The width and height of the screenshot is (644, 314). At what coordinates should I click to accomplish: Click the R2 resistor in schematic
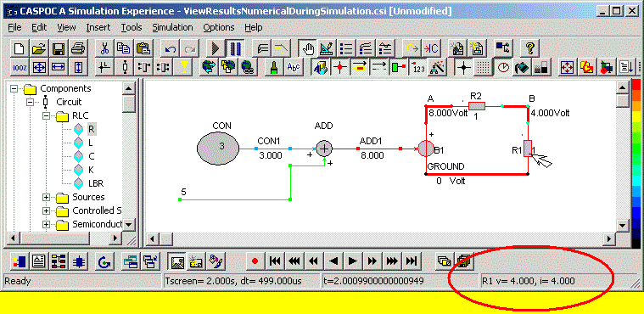476,106
